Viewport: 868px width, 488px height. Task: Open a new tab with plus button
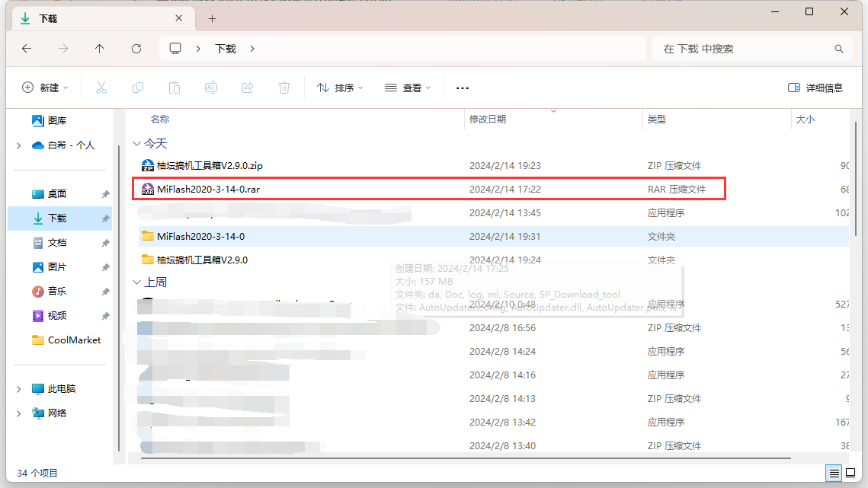tap(212, 18)
